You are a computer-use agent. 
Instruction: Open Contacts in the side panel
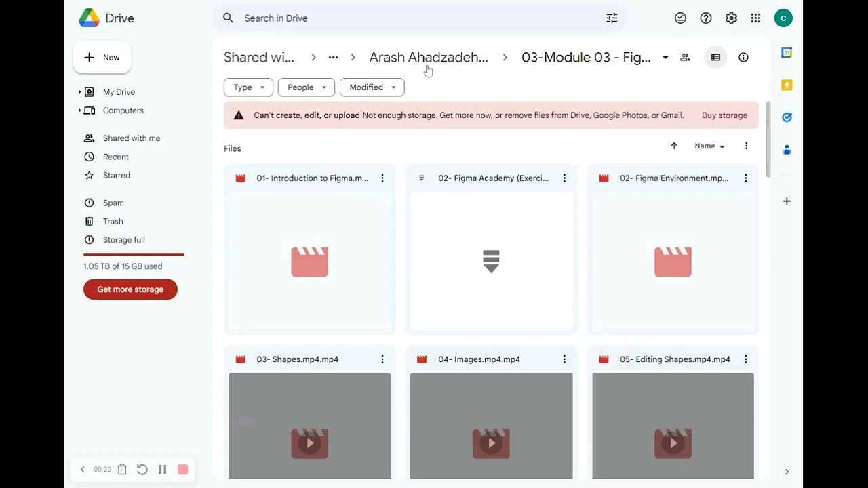(x=787, y=149)
